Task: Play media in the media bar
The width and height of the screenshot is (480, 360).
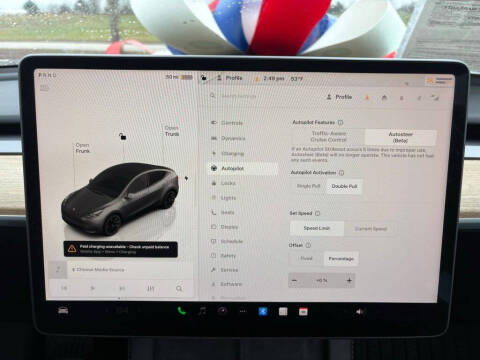Action: (x=93, y=288)
